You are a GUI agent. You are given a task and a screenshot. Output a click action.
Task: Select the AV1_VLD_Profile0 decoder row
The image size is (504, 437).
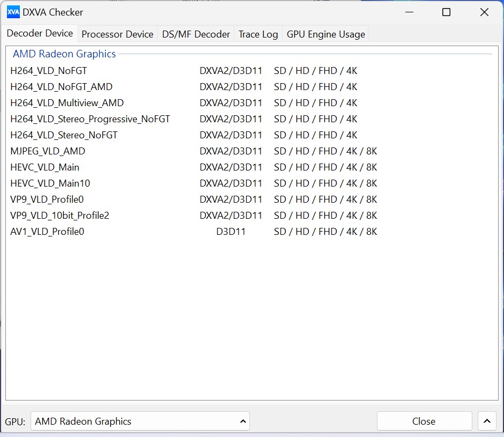click(x=47, y=232)
